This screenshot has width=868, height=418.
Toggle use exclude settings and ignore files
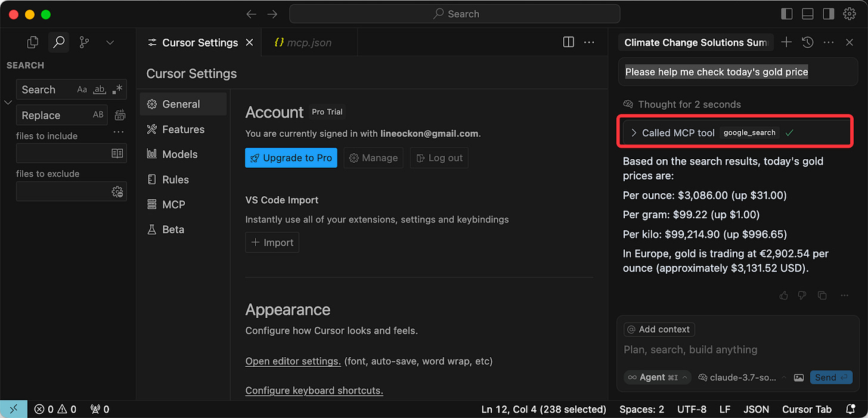(x=117, y=191)
